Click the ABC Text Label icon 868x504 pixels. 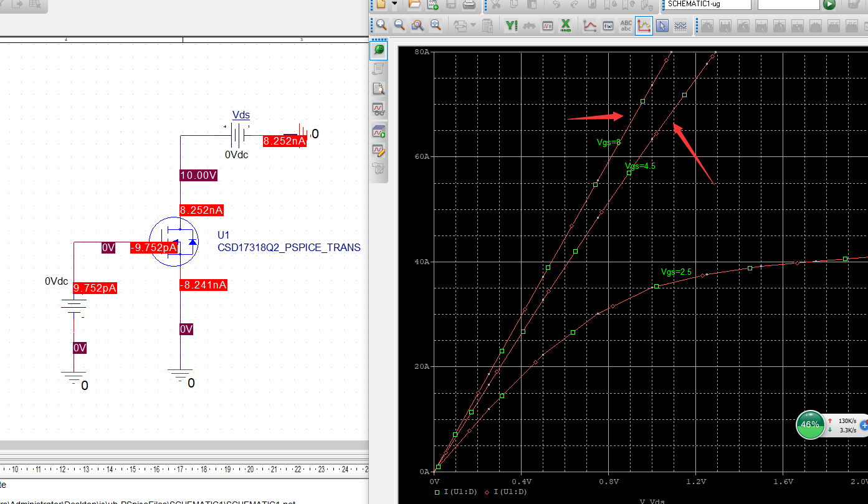[x=626, y=26]
